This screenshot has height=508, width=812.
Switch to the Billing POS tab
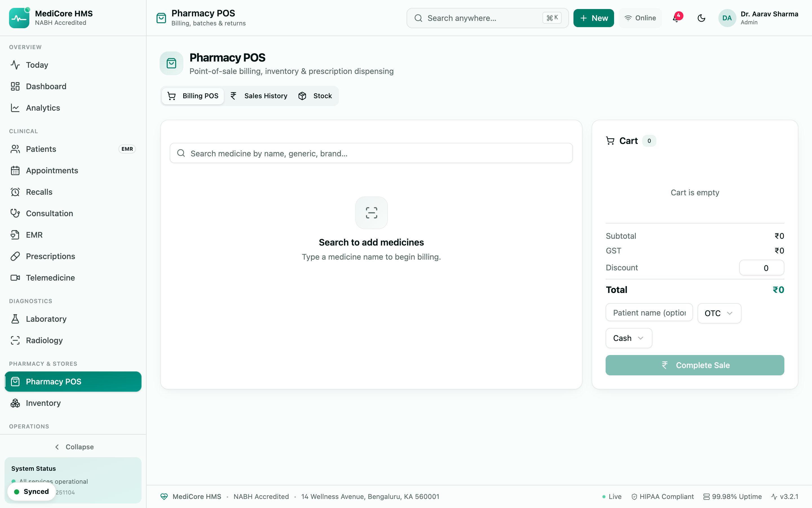[x=193, y=96]
